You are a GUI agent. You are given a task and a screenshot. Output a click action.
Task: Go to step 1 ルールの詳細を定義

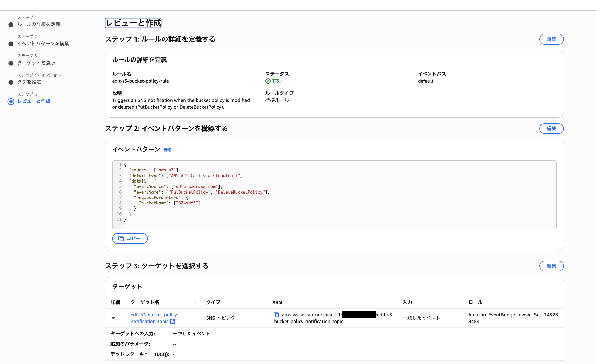(x=39, y=24)
